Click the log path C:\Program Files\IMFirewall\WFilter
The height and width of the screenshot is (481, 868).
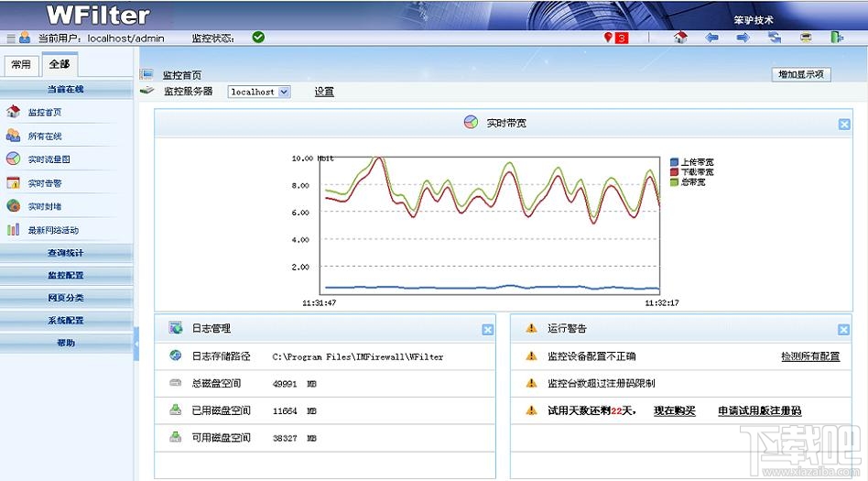coord(358,357)
